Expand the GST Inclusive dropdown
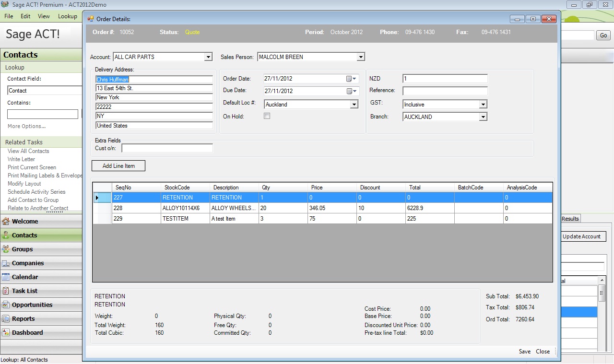The width and height of the screenshot is (614, 364). (x=483, y=105)
